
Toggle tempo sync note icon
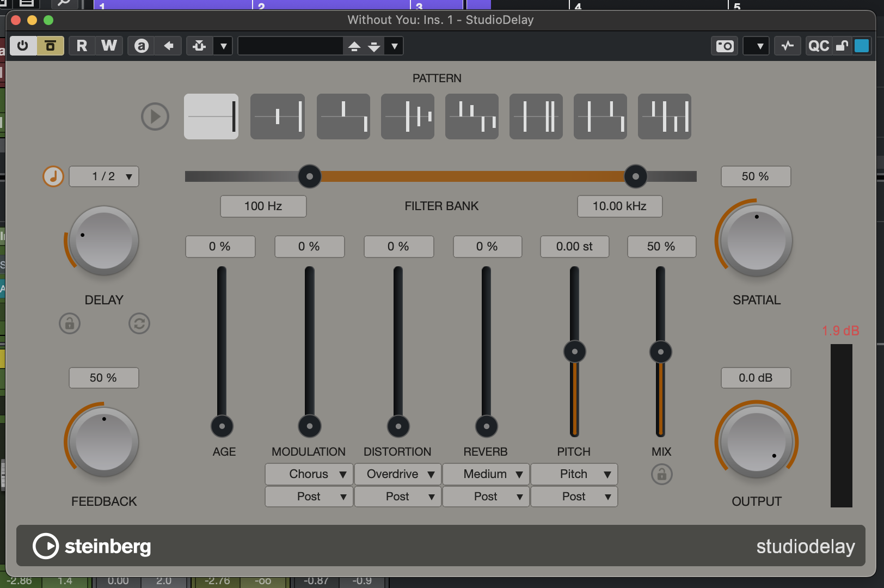tap(53, 176)
